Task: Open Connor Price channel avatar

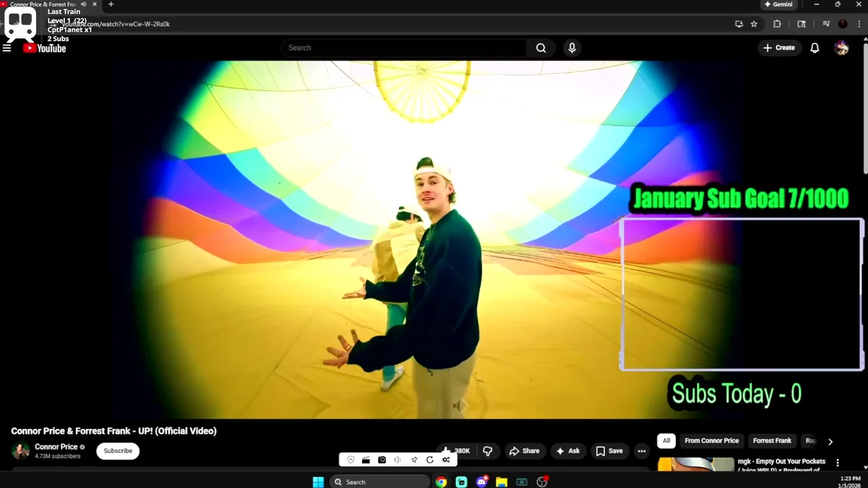Action: (x=20, y=451)
